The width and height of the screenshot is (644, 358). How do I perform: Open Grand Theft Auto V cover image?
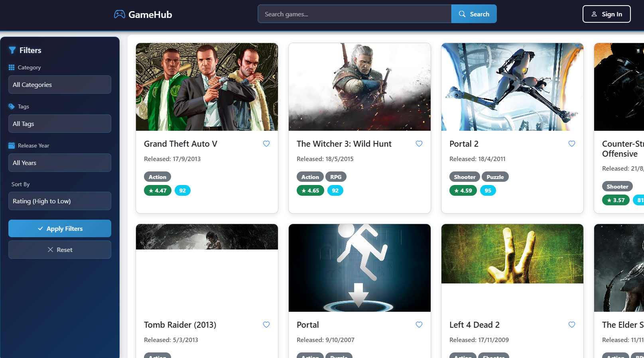pyautogui.click(x=207, y=87)
